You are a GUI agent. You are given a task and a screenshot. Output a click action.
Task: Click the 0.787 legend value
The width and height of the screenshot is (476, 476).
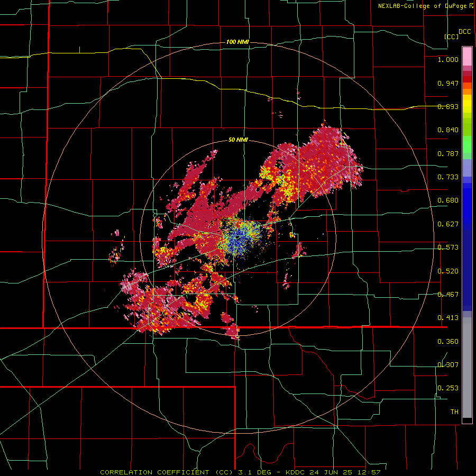(448, 153)
